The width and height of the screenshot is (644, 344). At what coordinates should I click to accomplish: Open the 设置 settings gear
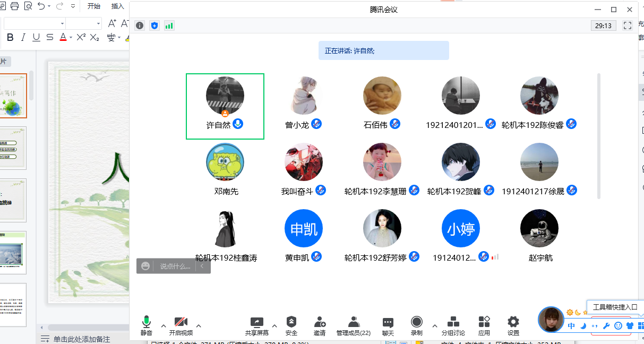(513, 325)
